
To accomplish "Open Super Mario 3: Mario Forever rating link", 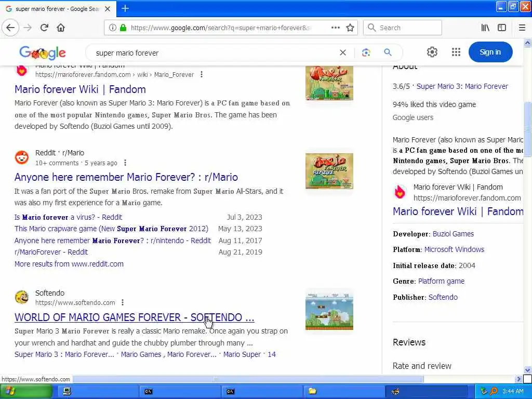I will click(x=462, y=86).
